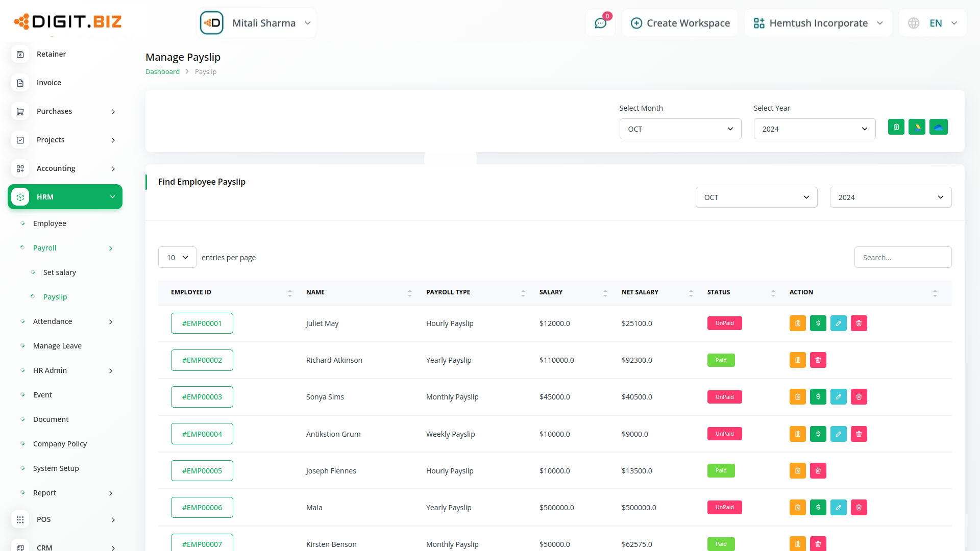Open the Select Month dropdown showing OCT

(680, 129)
